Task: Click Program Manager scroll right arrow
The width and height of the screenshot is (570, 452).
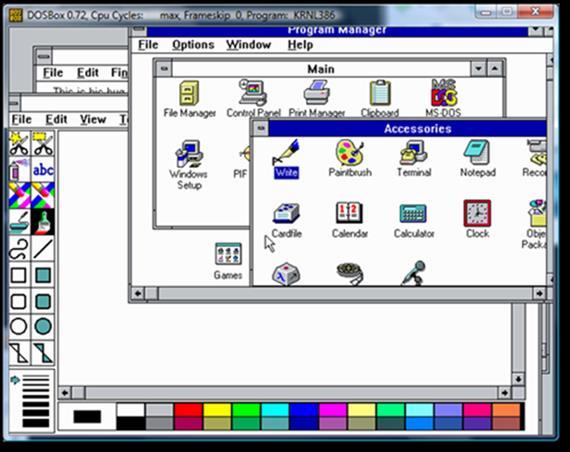Action: pyautogui.click(x=539, y=293)
